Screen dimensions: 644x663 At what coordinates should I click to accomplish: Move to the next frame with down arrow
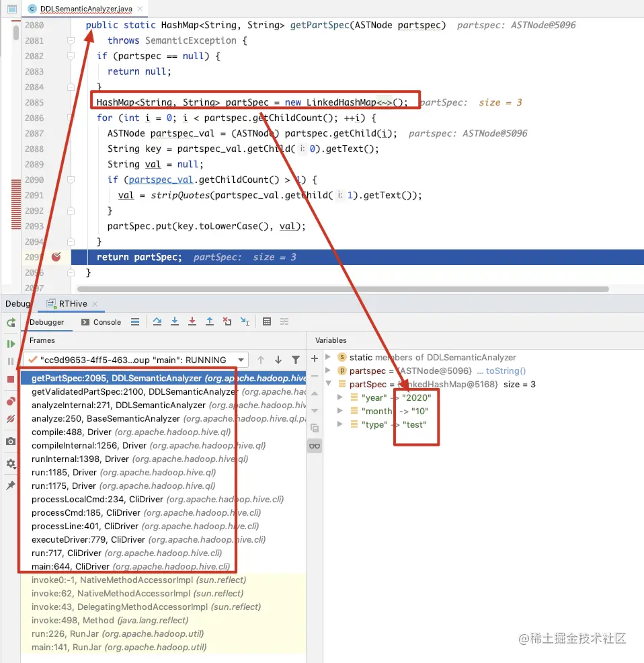click(278, 360)
